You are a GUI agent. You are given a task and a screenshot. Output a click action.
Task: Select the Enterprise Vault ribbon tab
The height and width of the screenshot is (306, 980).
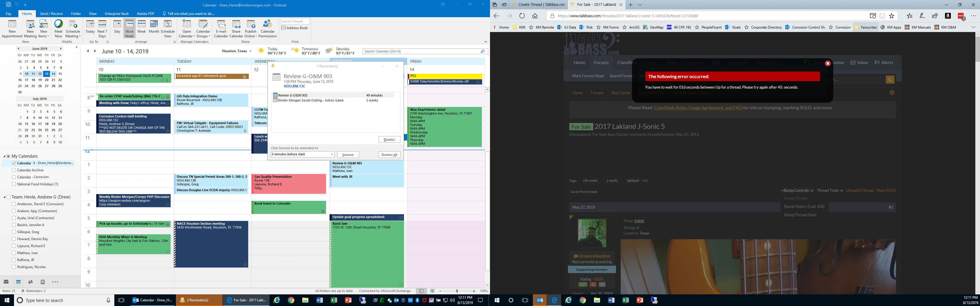(117, 14)
